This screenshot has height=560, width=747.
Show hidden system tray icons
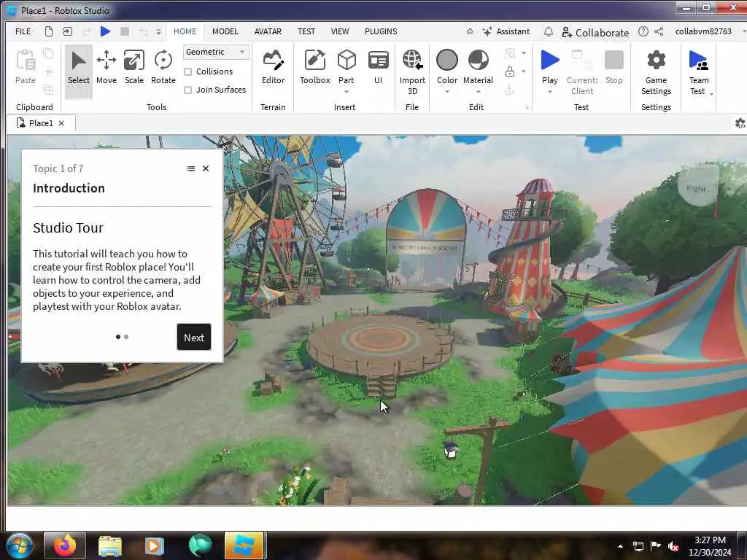(x=620, y=546)
